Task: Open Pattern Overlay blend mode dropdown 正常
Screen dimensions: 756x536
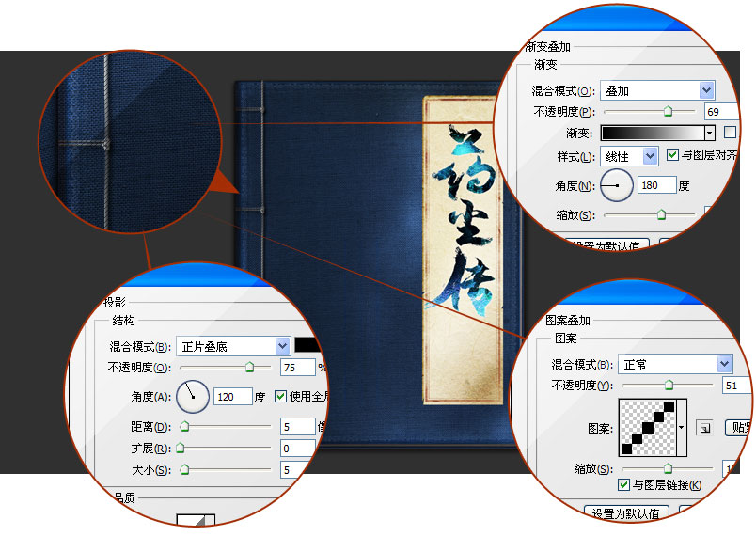Action: pos(675,364)
